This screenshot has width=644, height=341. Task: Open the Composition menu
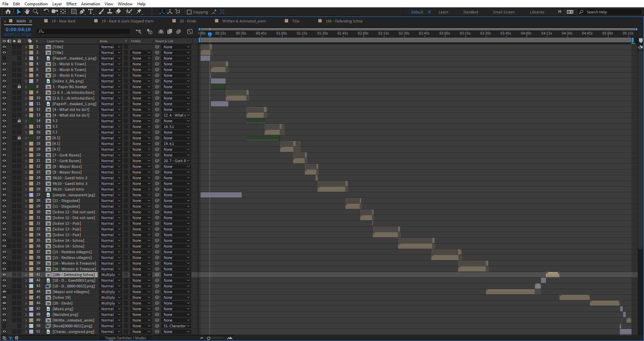pyautogui.click(x=36, y=4)
